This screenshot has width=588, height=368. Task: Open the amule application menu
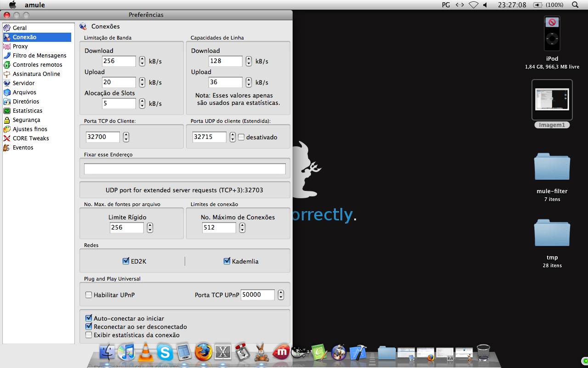[x=34, y=5]
